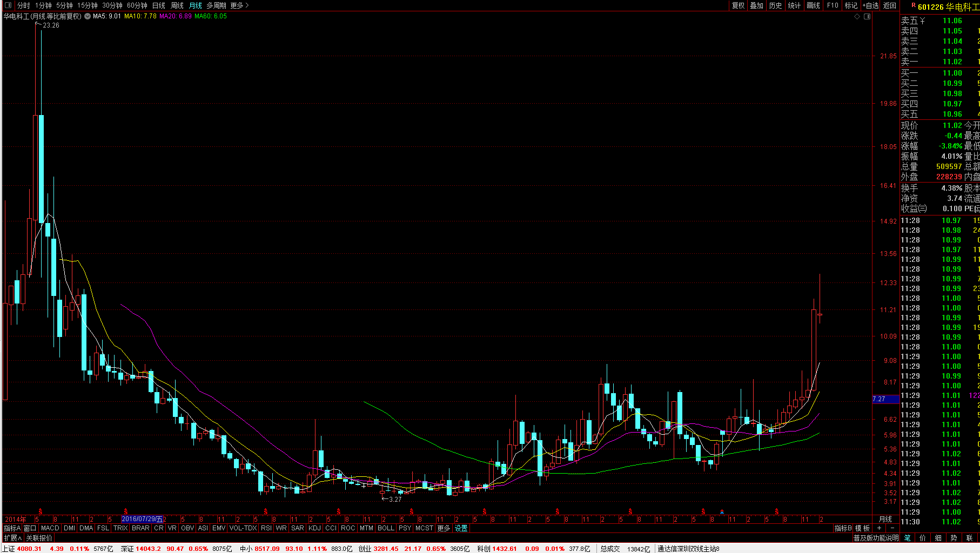The height and width of the screenshot is (553, 980).
Task: Switch to 15分钟 period
Action: (88, 5)
